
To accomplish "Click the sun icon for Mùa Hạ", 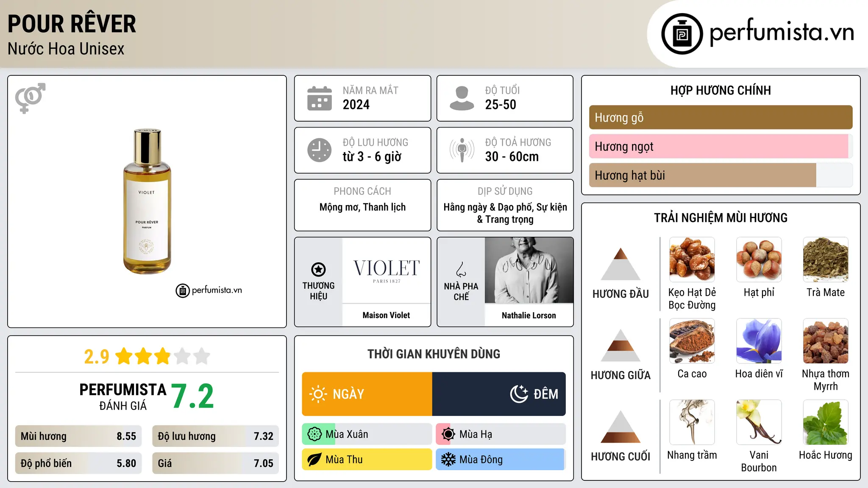I will [x=448, y=434].
